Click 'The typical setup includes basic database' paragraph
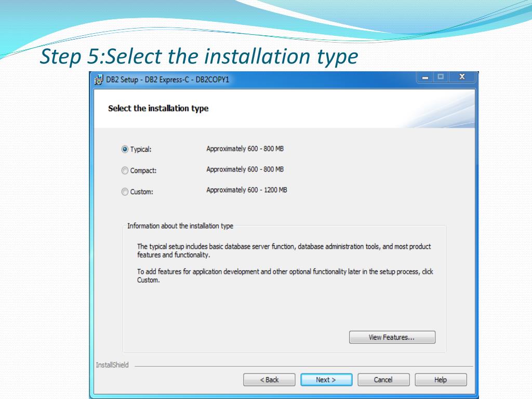Image resolution: width=532 pixels, height=399 pixels. [284, 251]
